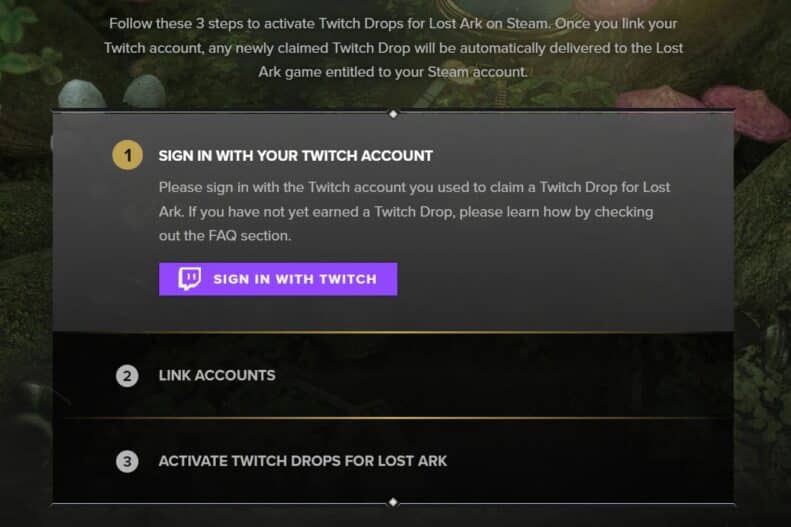Image resolution: width=791 pixels, height=527 pixels.
Task: Click the diamond ornament on panel's bottom border
Action: point(393,502)
